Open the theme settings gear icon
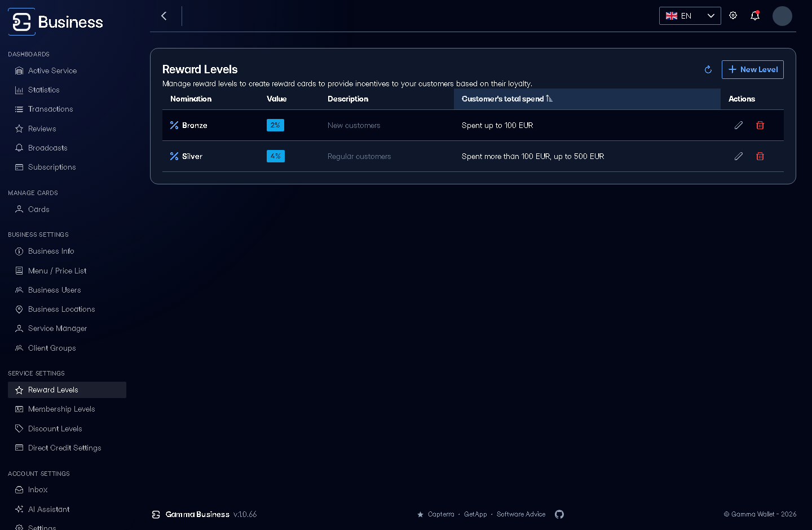The image size is (812, 530). tap(733, 16)
